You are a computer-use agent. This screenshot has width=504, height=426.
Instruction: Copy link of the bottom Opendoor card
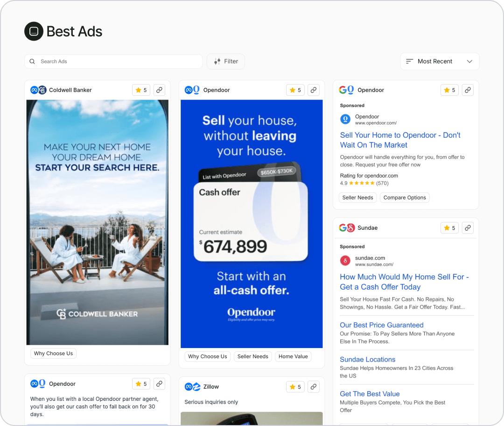point(159,384)
